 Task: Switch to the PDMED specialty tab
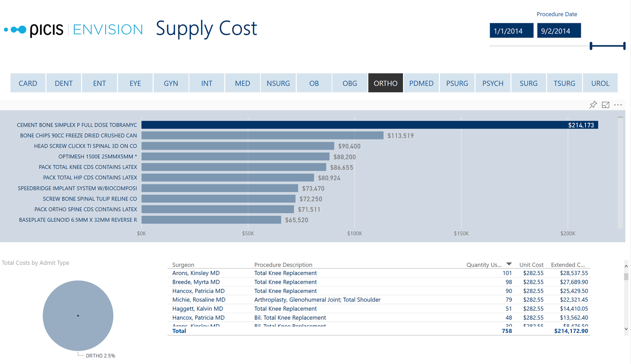pos(421,83)
